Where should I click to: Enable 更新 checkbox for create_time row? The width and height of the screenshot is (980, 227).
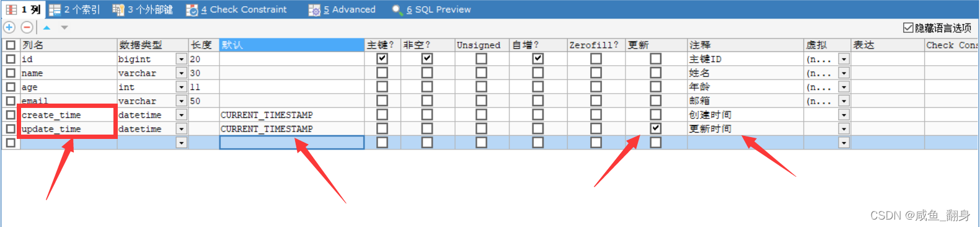656,115
